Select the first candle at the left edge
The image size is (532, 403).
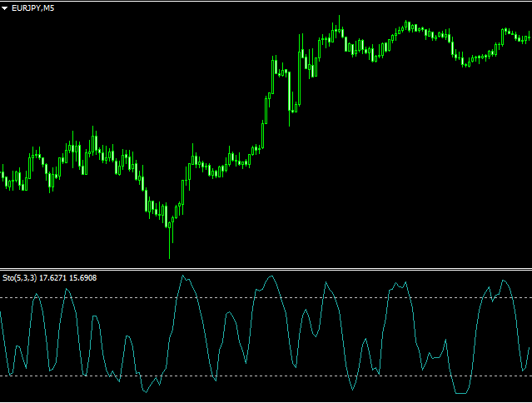(2, 177)
